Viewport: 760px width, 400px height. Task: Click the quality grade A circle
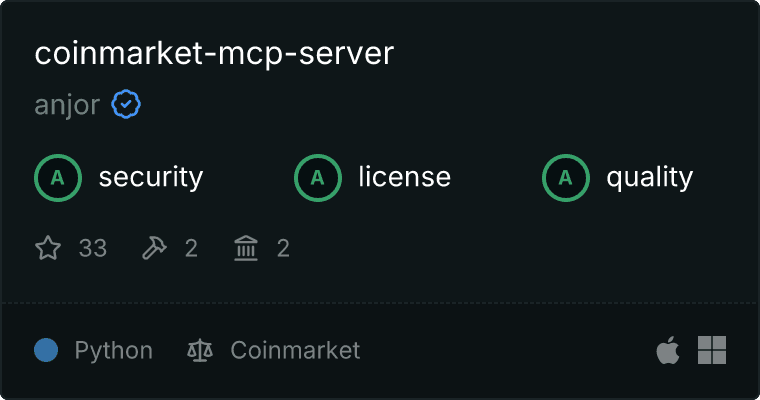tap(566, 178)
